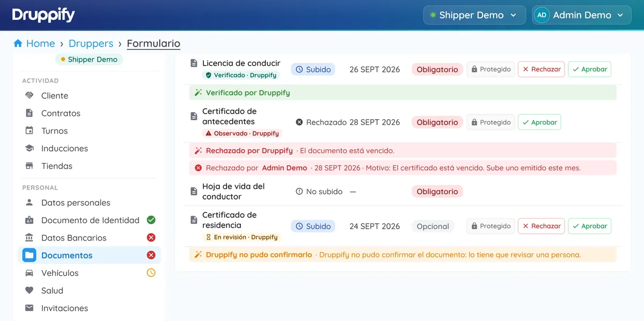Approve the Licencia de conducir document
Image resolution: width=644 pixels, height=321 pixels.
tap(589, 69)
